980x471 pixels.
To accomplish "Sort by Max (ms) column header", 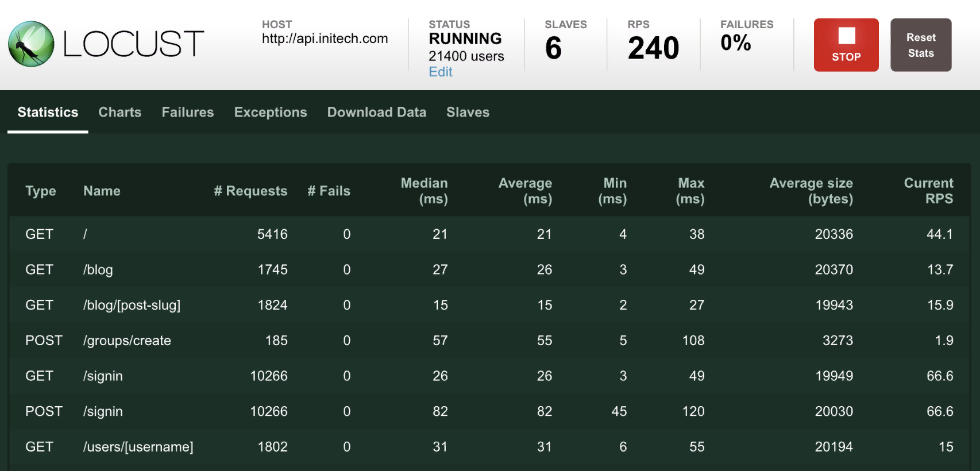I will coord(690,191).
